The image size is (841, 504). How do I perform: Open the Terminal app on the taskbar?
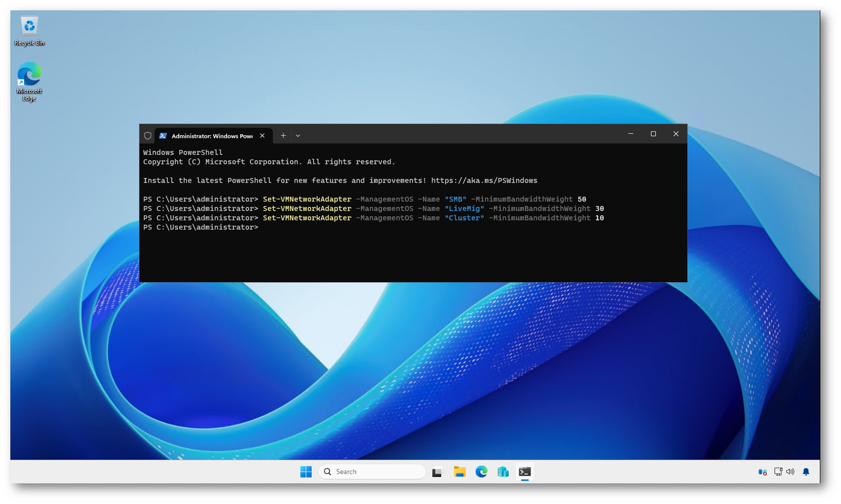coord(525,472)
